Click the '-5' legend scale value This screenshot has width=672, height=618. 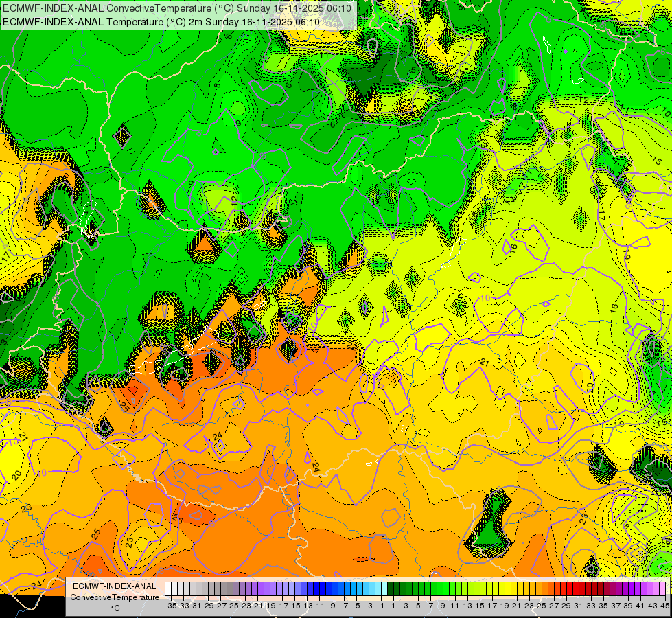click(356, 606)
